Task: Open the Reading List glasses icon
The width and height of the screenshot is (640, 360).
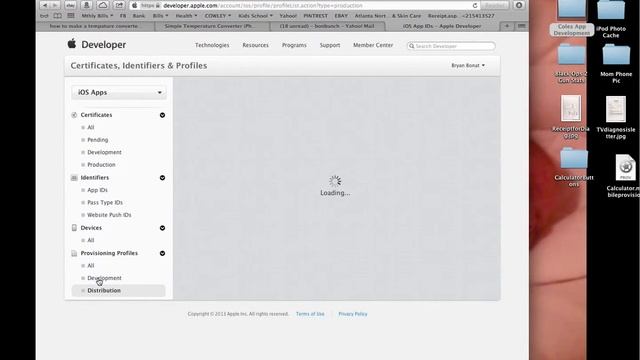Action: click(x=44, y=16)
